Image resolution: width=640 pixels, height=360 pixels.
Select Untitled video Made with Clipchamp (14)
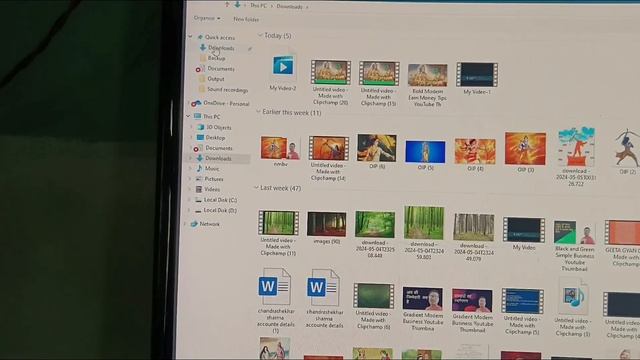click(x=329, y=148)
